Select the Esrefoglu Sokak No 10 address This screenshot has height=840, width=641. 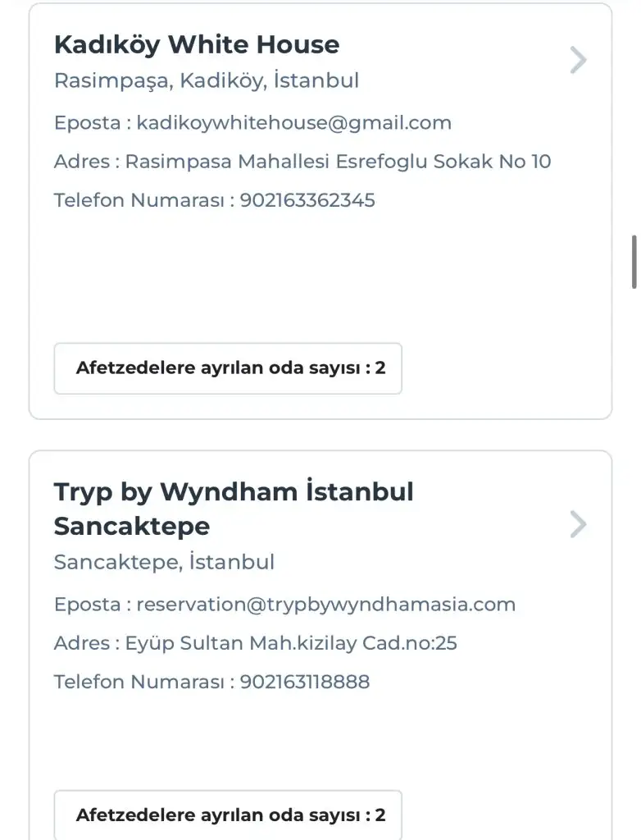coord(338,162)
